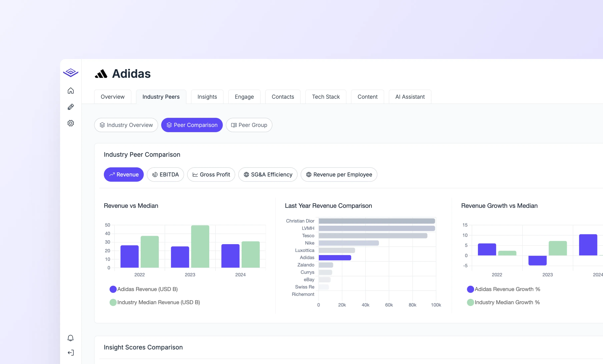Click the 2023 median revenue green bar
This screenshot has width=603, height=364.
point(200,246)
